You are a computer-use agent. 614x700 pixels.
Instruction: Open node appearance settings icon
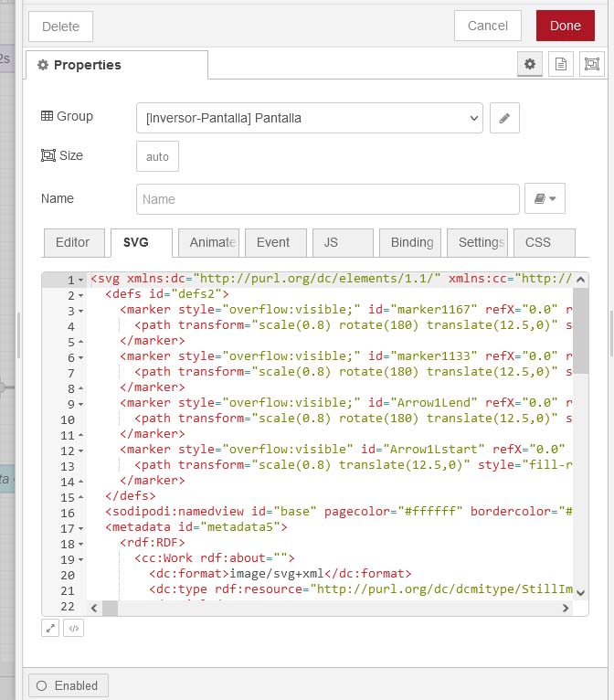point(592,64)
